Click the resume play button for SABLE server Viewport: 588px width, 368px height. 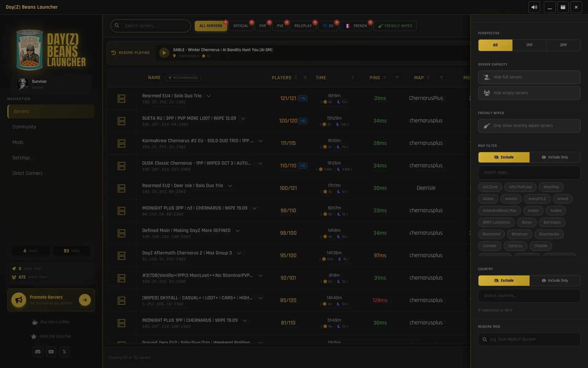164,53
